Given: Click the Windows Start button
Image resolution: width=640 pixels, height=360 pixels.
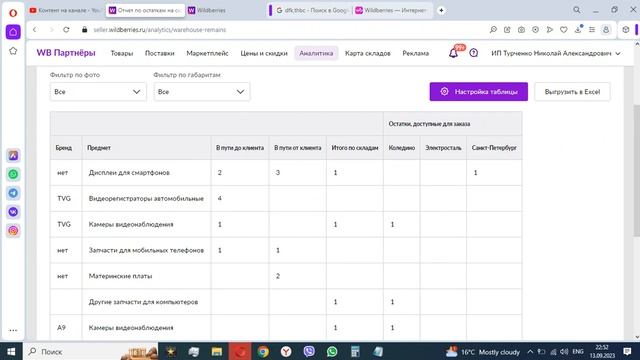Looking at the screenshot, I should click(11, 351).
